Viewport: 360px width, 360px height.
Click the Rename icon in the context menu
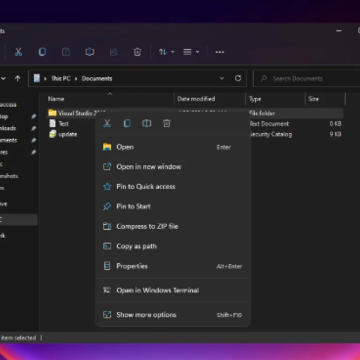point(147,123)
